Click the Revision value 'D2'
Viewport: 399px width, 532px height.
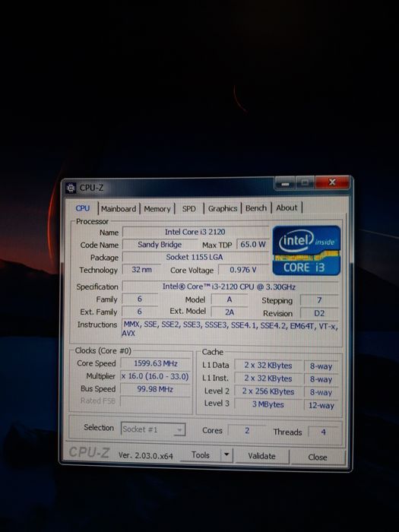pyautogui.click(x=319, y=313)
